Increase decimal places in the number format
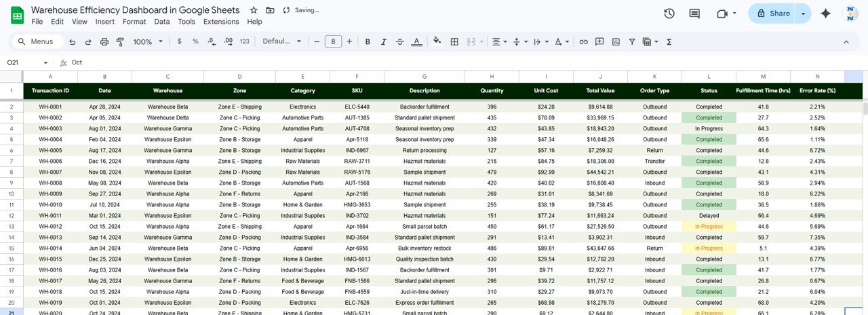Viewport: 868px width, 315px height. [228, 41]
